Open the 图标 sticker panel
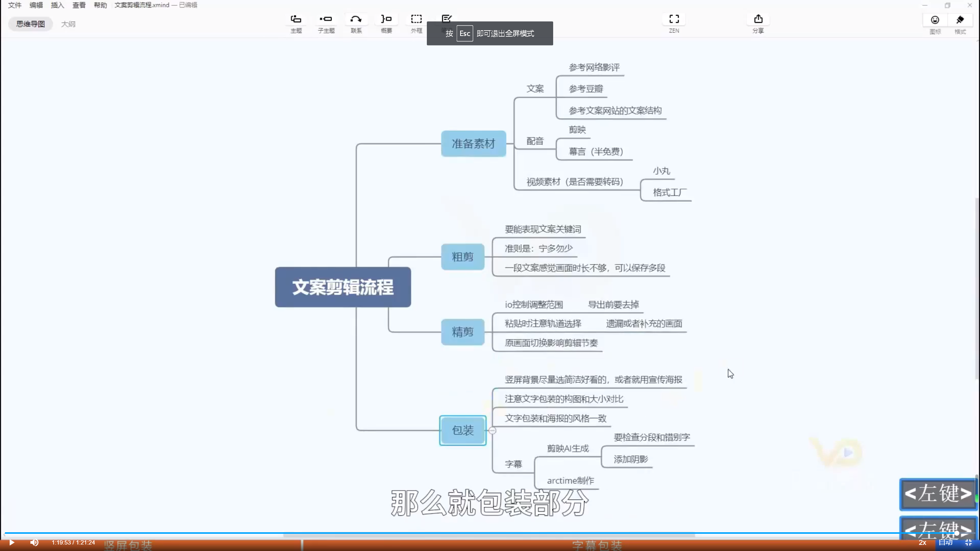This screenshot has width=980, height=551. (935, 21)
